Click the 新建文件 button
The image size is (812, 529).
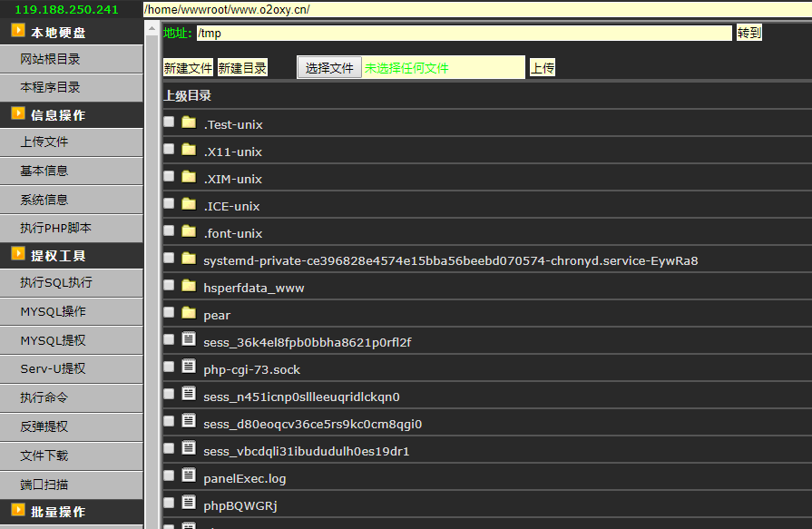188,67
